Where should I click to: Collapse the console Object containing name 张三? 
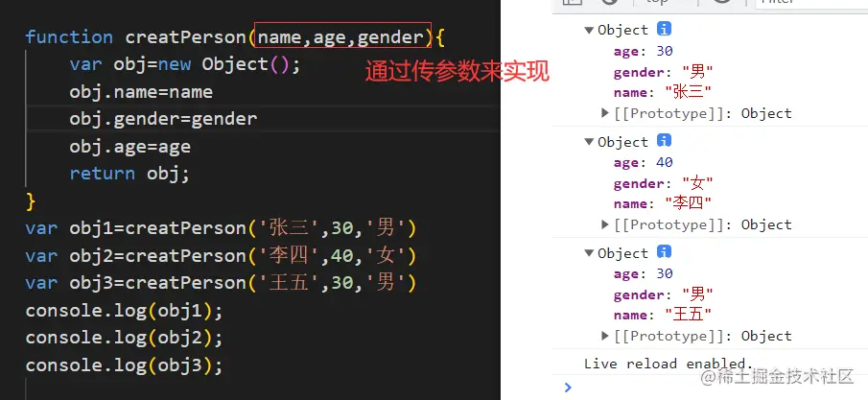[x=589, y=30]
